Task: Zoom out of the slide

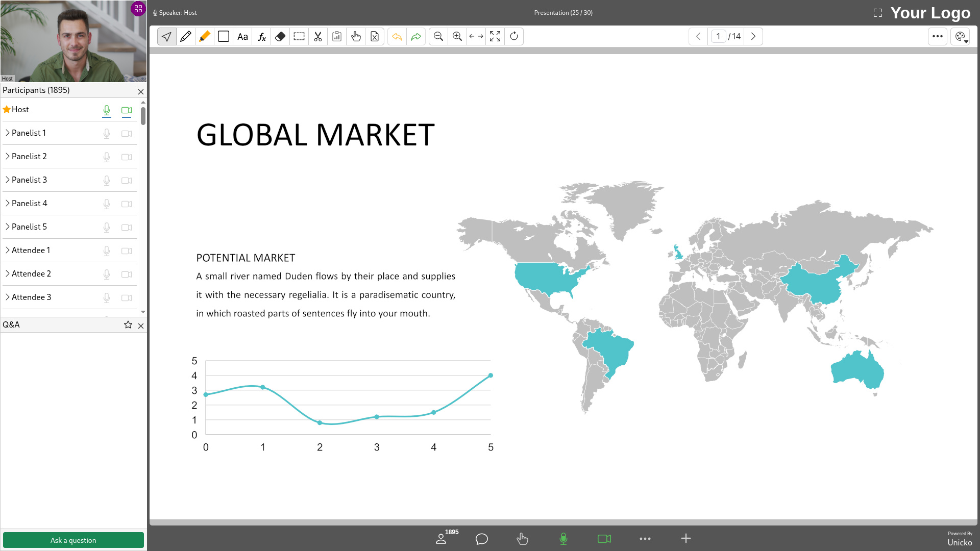Action: 438,36
